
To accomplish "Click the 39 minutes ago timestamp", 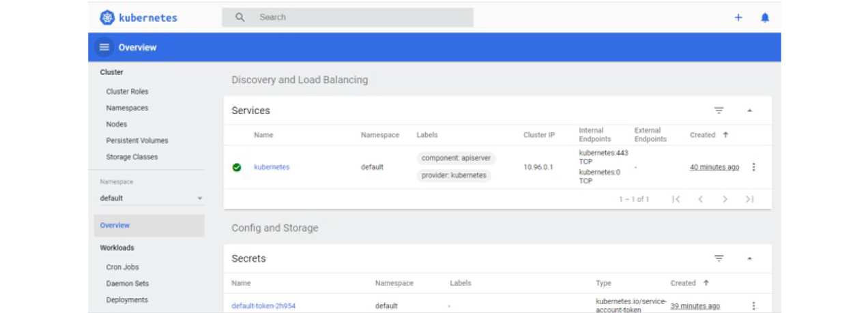I will [x=695, y=306].
